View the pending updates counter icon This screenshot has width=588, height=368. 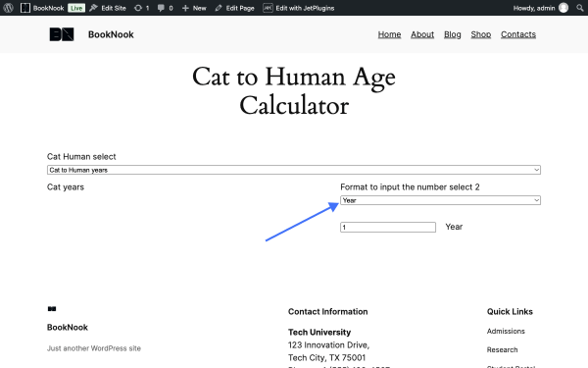click(138, 8)
